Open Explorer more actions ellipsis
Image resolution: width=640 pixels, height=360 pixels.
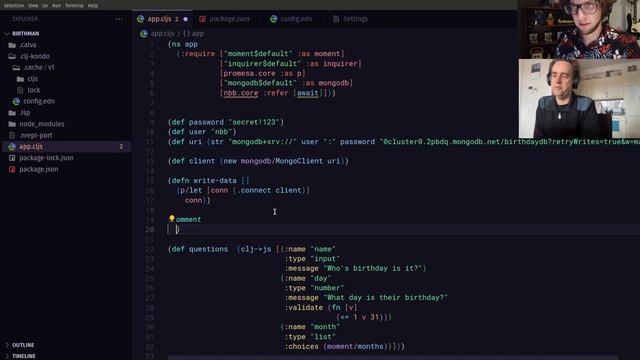pos(119,19)
